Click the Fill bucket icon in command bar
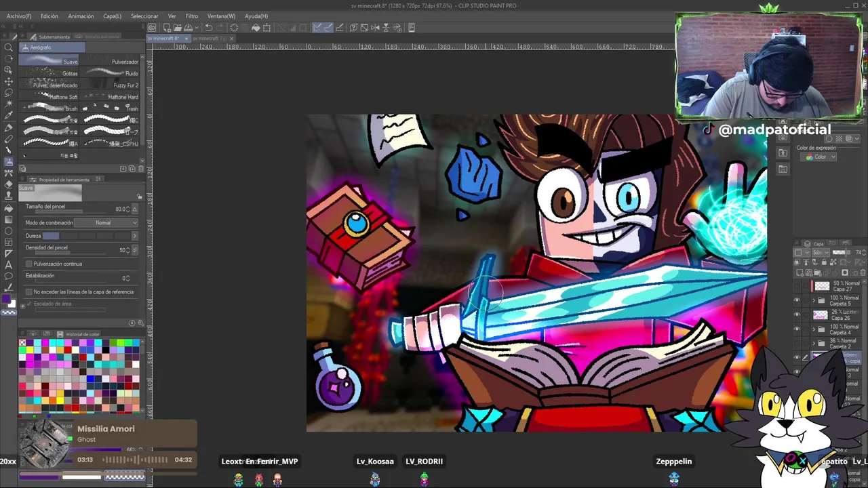 256,28
